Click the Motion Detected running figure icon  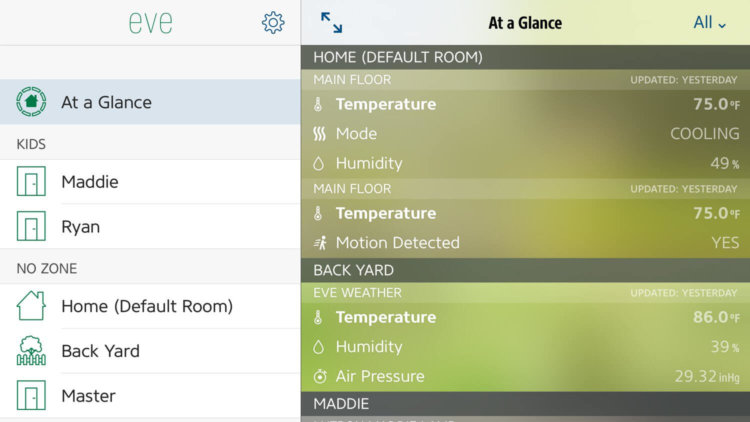(x=320, y=243)
